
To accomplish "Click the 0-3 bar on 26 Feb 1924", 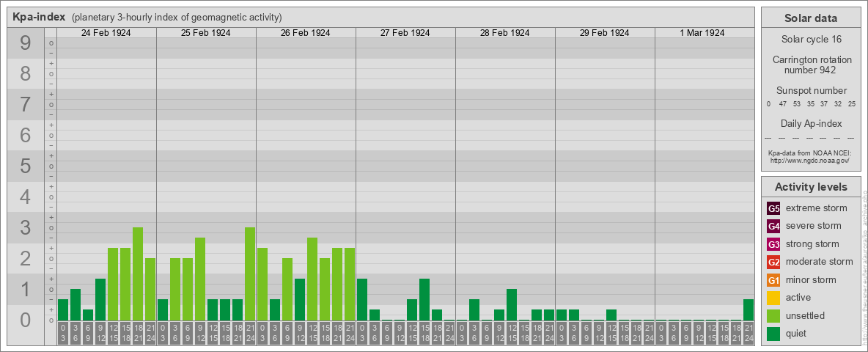I will click(x=262, y=284).
